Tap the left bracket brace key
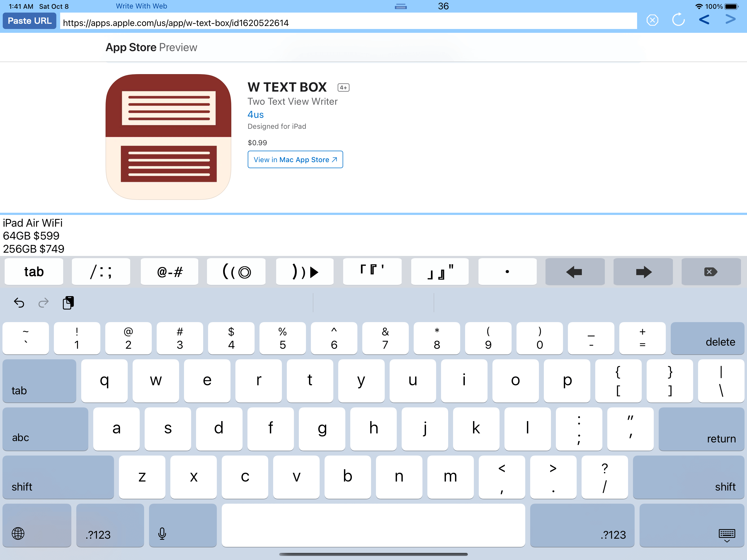 [618, 381]
